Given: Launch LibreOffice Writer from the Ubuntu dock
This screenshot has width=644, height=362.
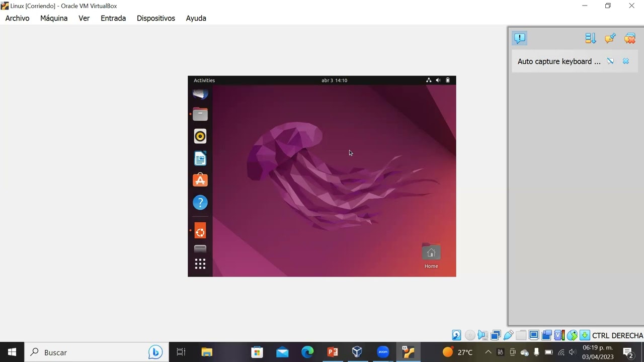Looking at the screenshot, I should [x=200, y=158].
